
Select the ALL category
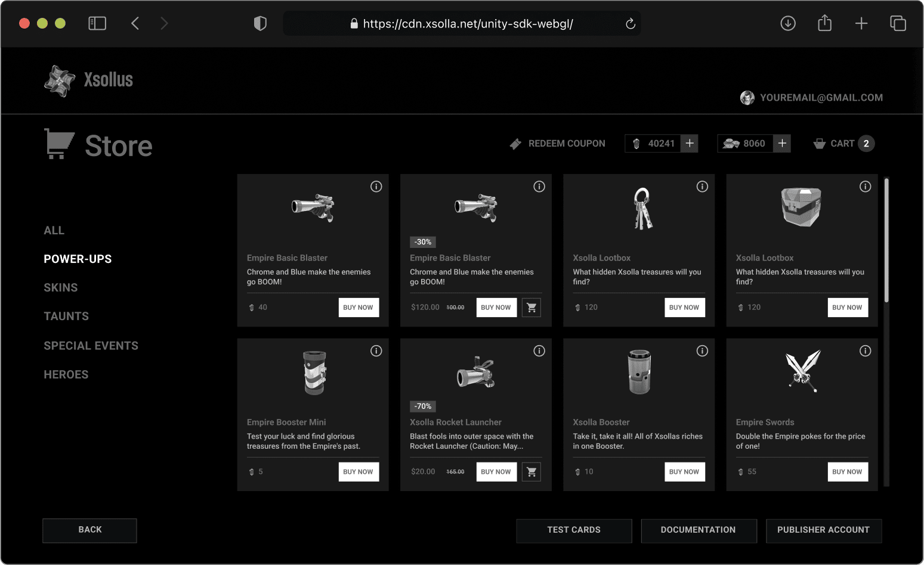pos(54,231)
